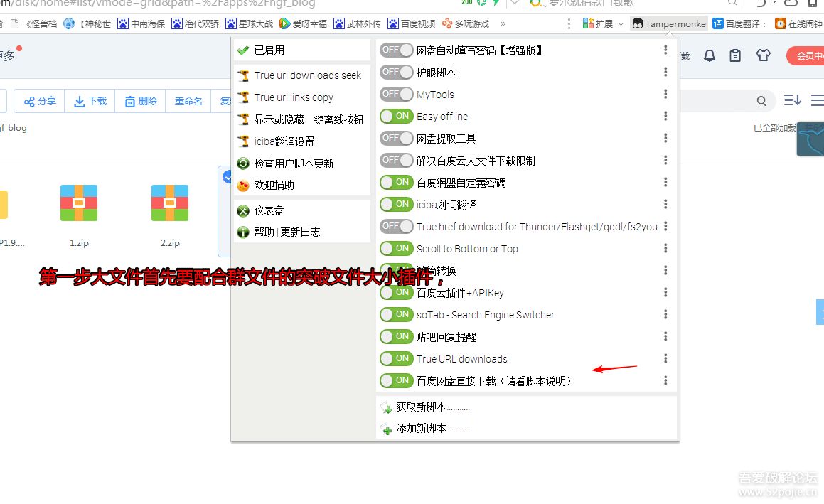Click the notification bell icon
The image size is (824, 504).
pyautogui.click(x=710, y=55)
